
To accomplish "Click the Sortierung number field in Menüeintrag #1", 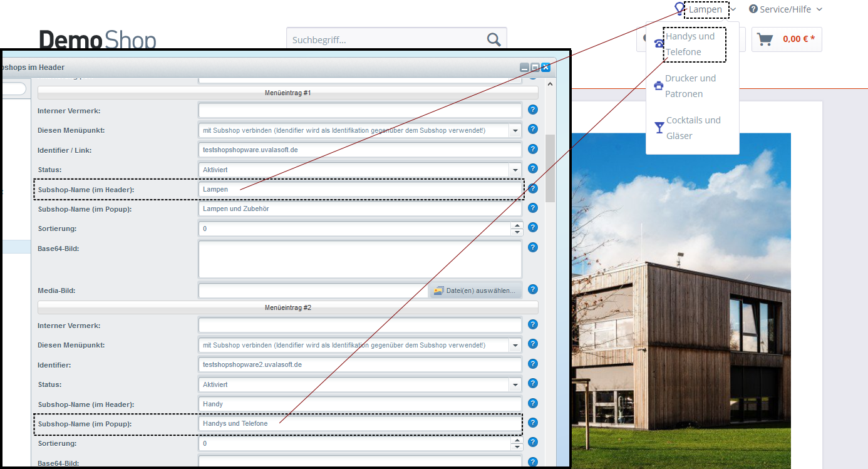I will click(x=354, y=229).
